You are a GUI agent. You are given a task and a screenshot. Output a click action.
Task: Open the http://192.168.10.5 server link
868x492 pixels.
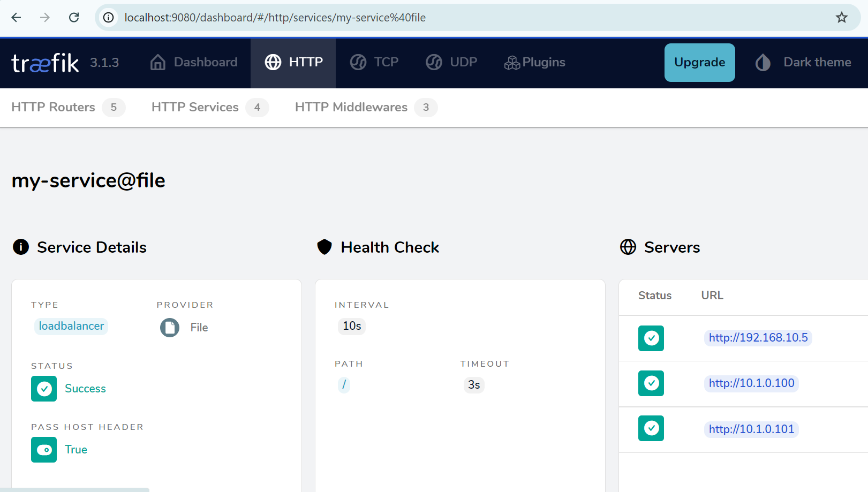tap(758, 338)
